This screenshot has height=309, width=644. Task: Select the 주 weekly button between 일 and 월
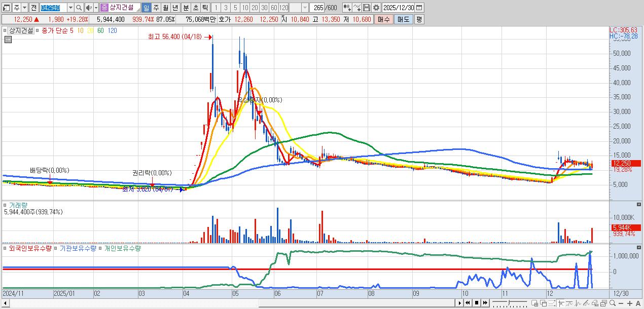156,8
